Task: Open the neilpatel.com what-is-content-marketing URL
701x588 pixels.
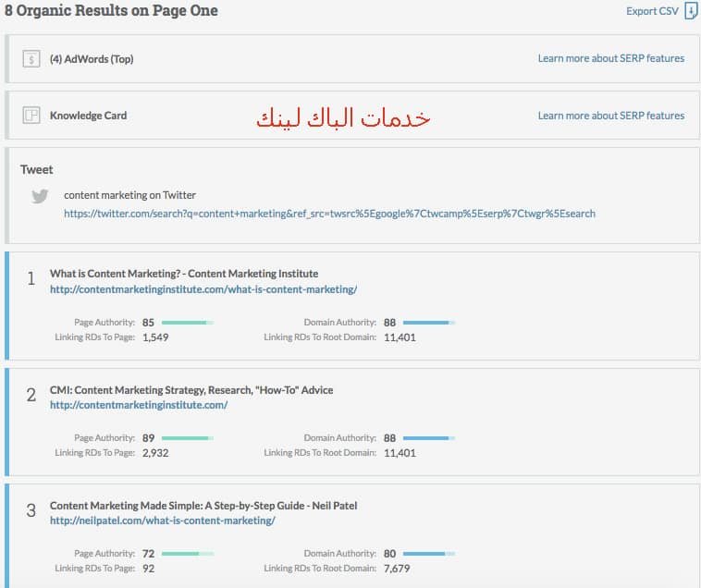Action: point(162,521)
